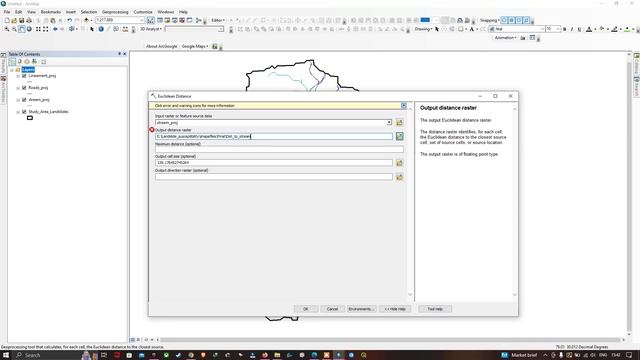
Task: Toggle End Snapping in the Snapping toolbar
Action: pos(511,20)
